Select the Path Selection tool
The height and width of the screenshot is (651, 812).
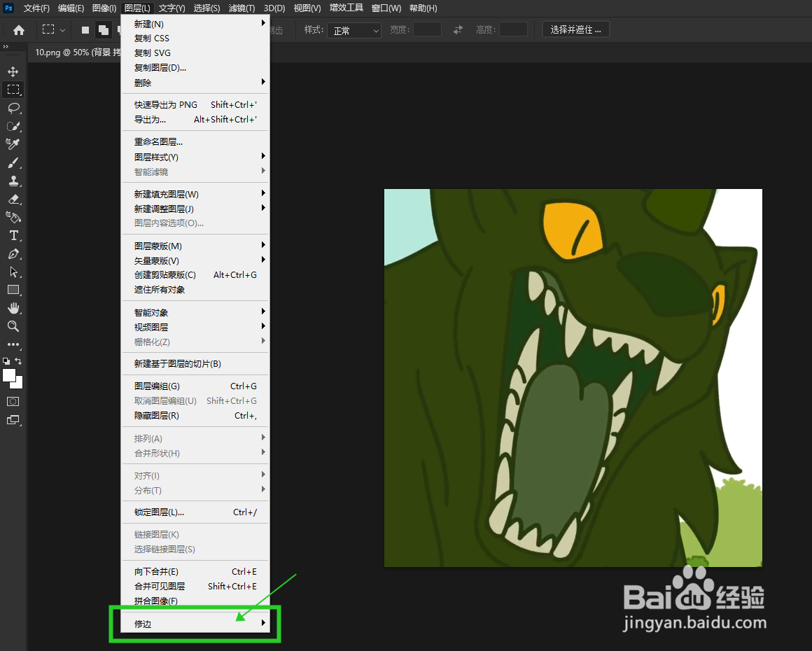click(13, 272)
